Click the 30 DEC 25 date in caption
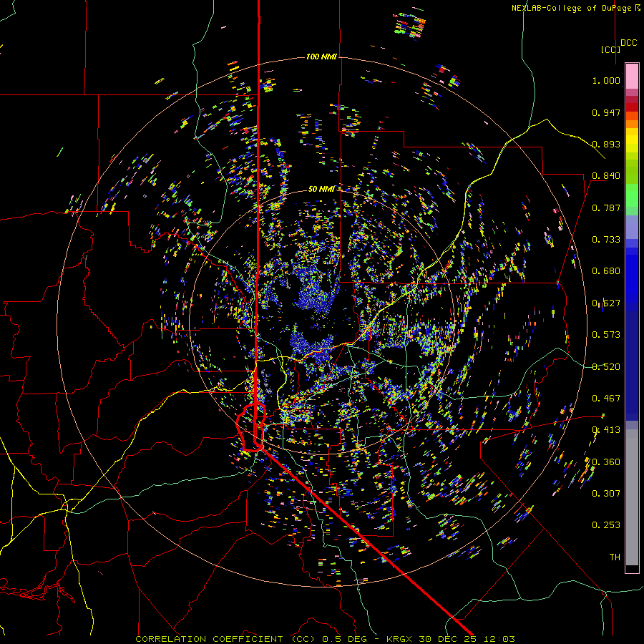Viewport: 644px width, 644px height. pos(447,639)
